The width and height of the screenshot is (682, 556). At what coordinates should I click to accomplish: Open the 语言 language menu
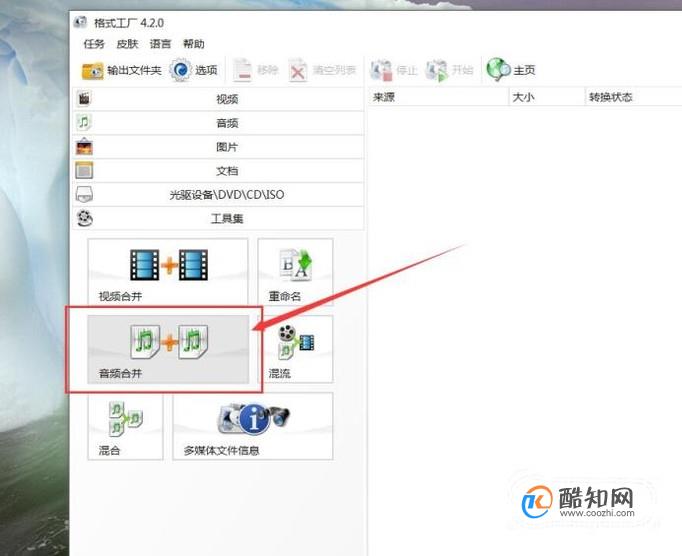pos(160,44)
